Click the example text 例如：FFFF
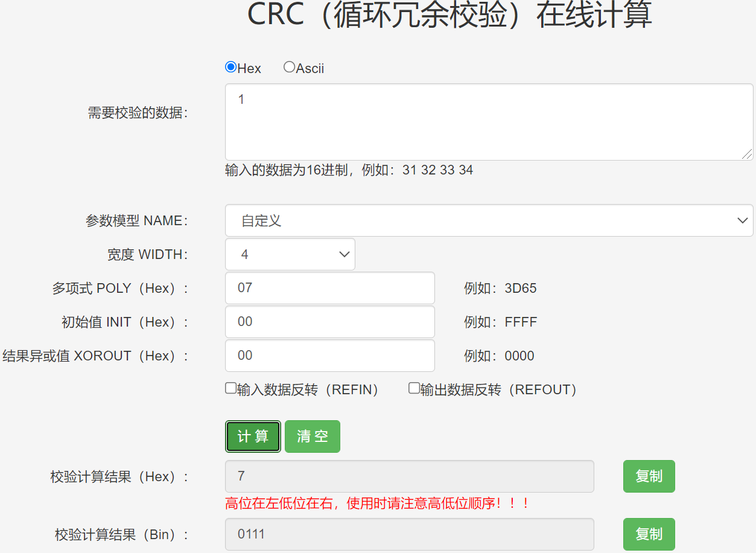756x553 pixels. point(500,322)
